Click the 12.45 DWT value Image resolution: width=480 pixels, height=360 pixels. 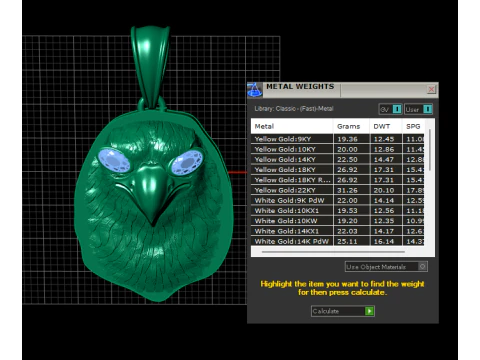[x=384, y=139]
